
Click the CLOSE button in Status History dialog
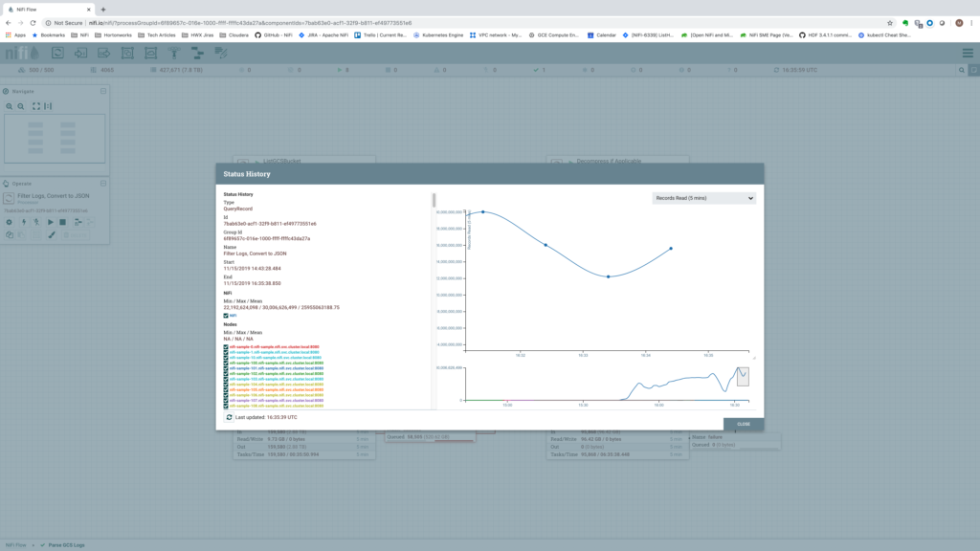point(745,424)
